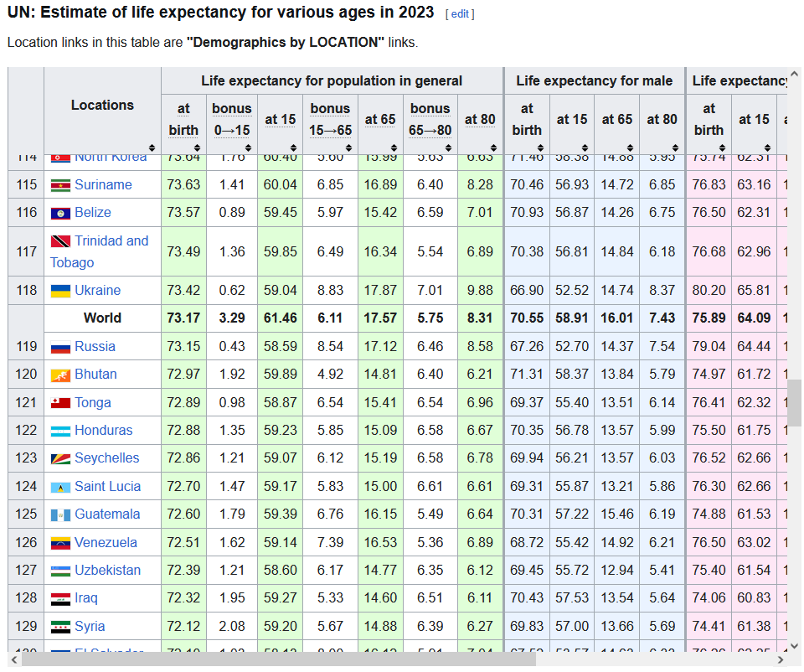Click the scroll-down arrow of vertical scrollbar
Image resolution: width=804 pixels, height=672 pixels.
[x=794, y=646]
